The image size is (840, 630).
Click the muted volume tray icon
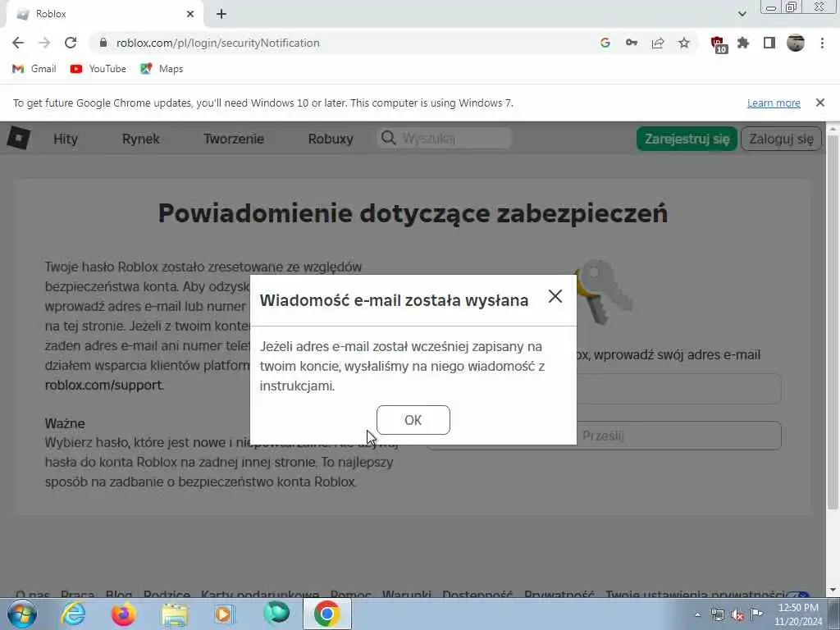pyautogui.click(x=737, y=615)
